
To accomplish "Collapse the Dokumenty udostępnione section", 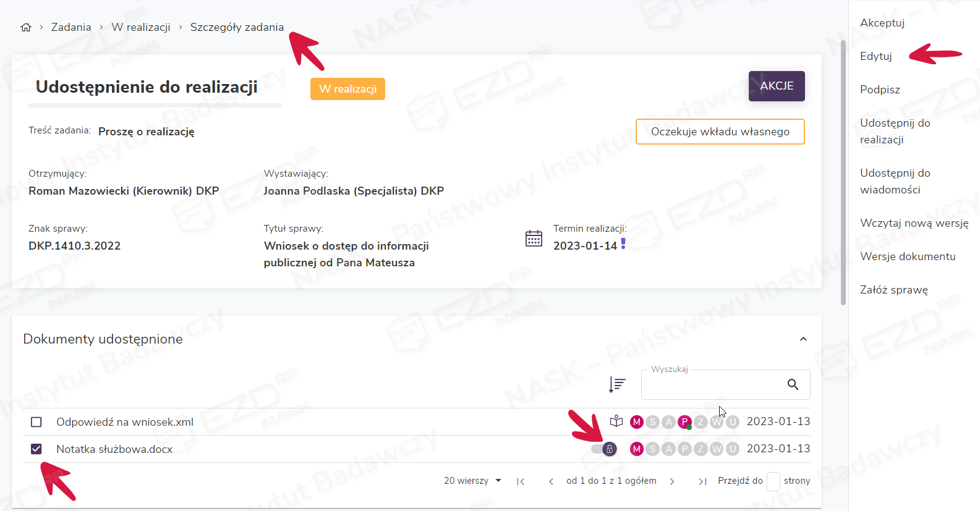I will [803, 339].
